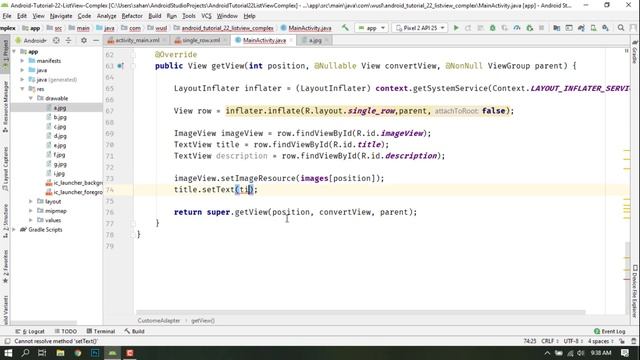Toggle Resource Manager side panel

5,107
